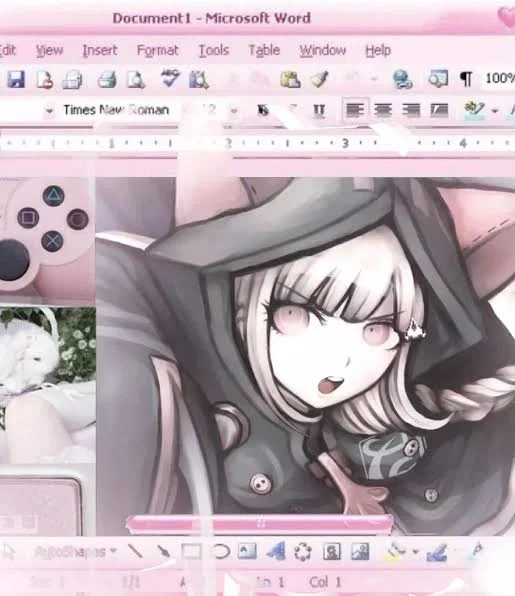Image resolution: width=515 pixels, height=596 pixels.
Task: Click the Line Color brush icon
Action: click(x=436, y=552)
